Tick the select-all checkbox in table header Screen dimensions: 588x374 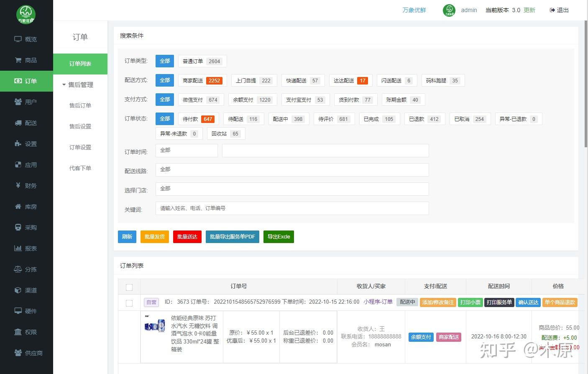pos(129,287)
